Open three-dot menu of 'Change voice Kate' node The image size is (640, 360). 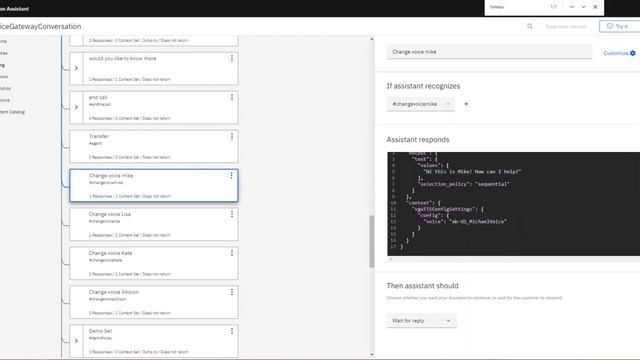tap(232, 253)
